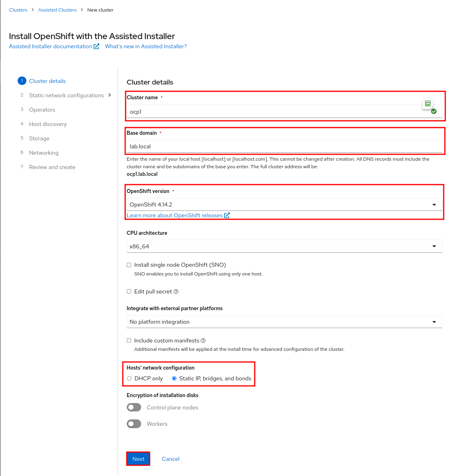Open the OpenShift version dropdown
The height and width of the screenshot is (476, 470).
285,205
